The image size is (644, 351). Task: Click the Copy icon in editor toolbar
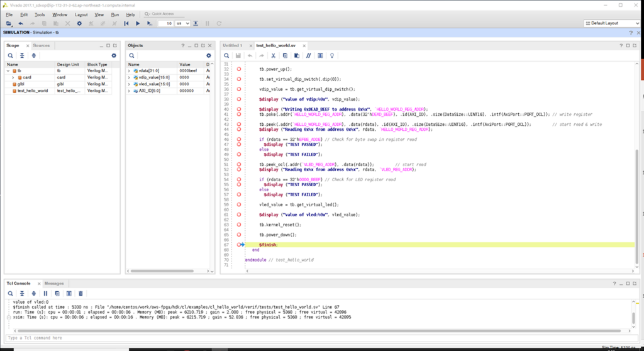285,55
